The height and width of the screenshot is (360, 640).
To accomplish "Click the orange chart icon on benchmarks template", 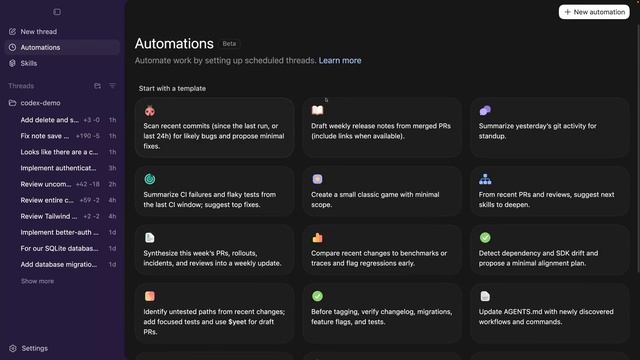I will point(318,238).
